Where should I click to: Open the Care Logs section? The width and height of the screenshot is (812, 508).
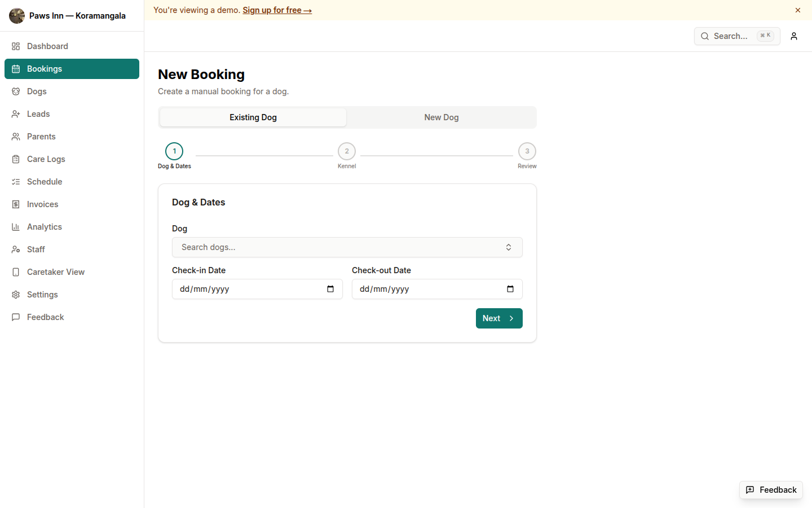[x=46, y=159]
